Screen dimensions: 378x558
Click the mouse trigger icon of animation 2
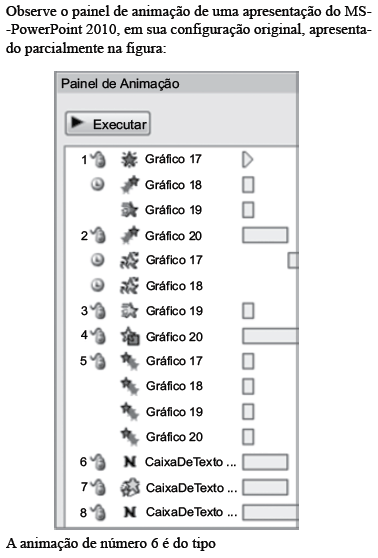pos(98,235)
